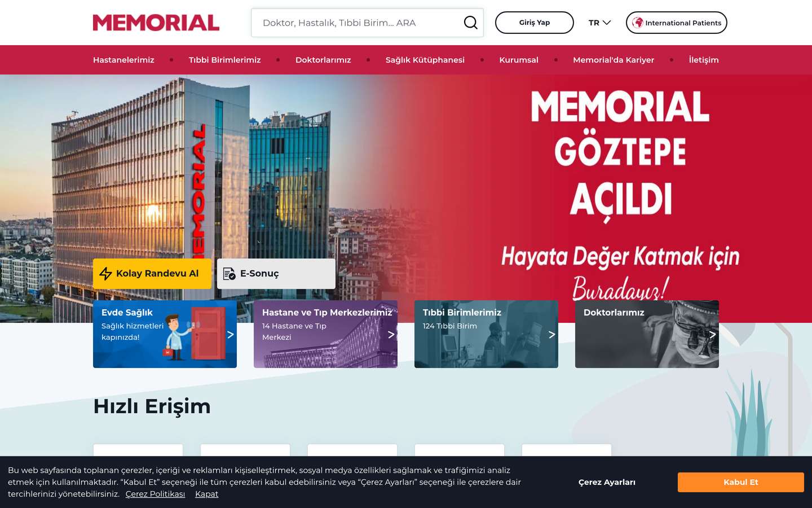The image size is (812, 508).
Task: Open Sağlık Kütüphanesi menu
Action: click(425, 60)
